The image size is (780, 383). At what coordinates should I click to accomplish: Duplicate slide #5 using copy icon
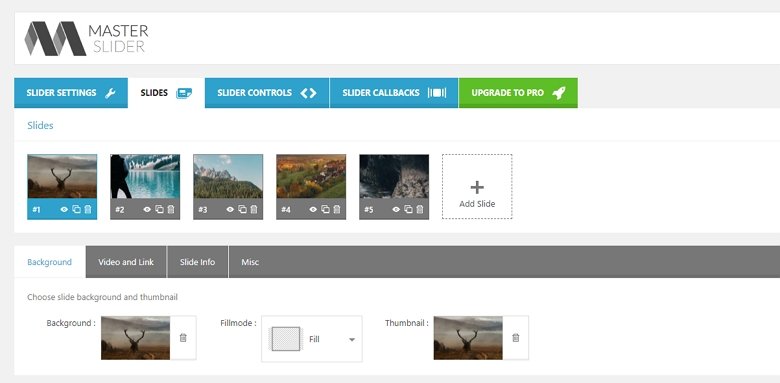click(408, 209)
